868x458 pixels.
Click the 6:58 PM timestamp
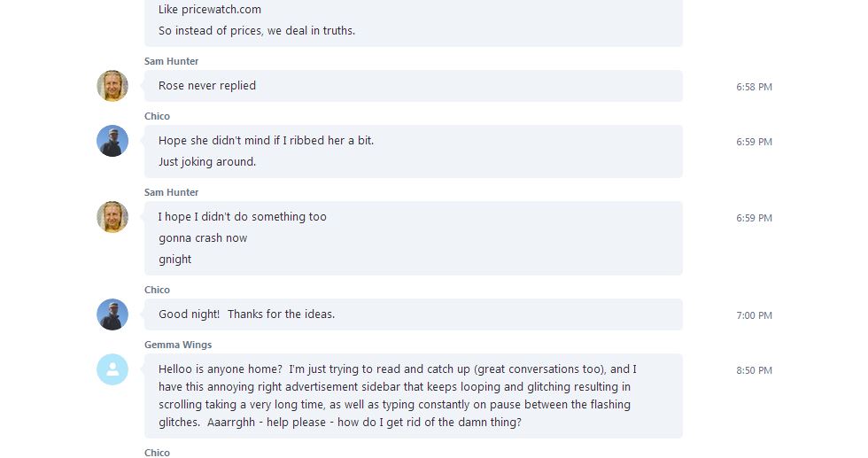pos(754,87)
